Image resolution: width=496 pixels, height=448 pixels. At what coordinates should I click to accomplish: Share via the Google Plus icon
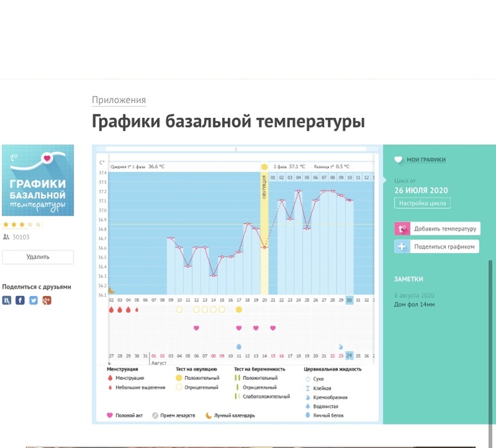pos(46,300)
